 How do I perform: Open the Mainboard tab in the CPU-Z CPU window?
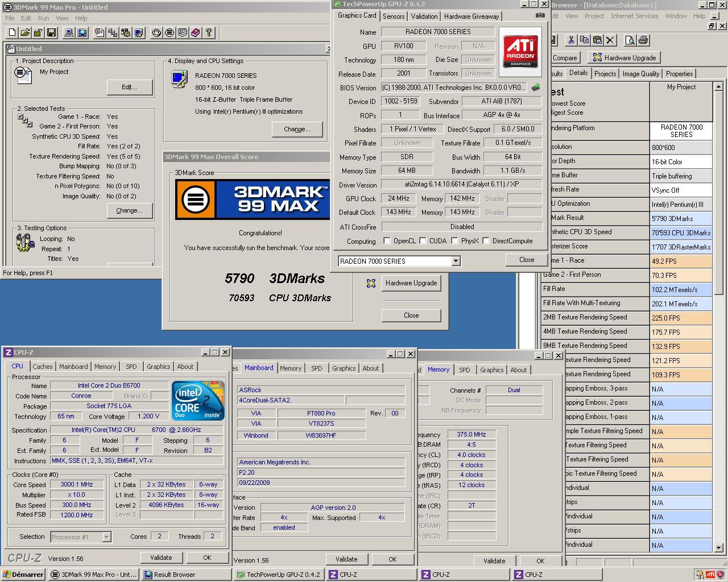click(x=73, y=367)
